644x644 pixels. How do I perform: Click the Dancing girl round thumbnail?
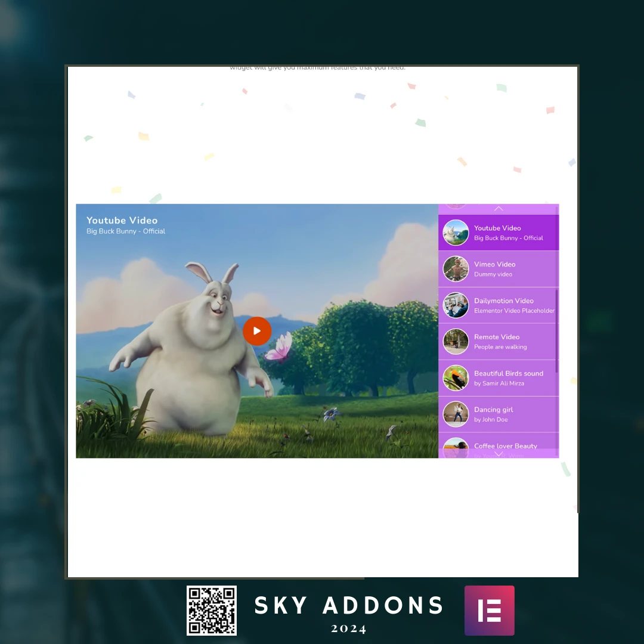click(456, 414)
